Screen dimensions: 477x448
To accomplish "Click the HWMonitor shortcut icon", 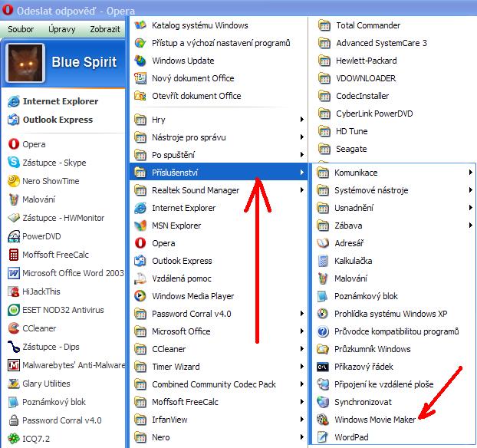I will coord(14,218).
